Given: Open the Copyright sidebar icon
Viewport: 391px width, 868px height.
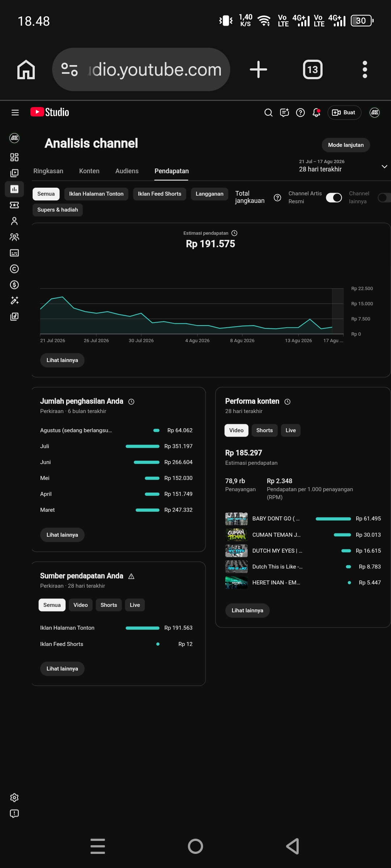Looking at the screenshot, I should 14,269.
